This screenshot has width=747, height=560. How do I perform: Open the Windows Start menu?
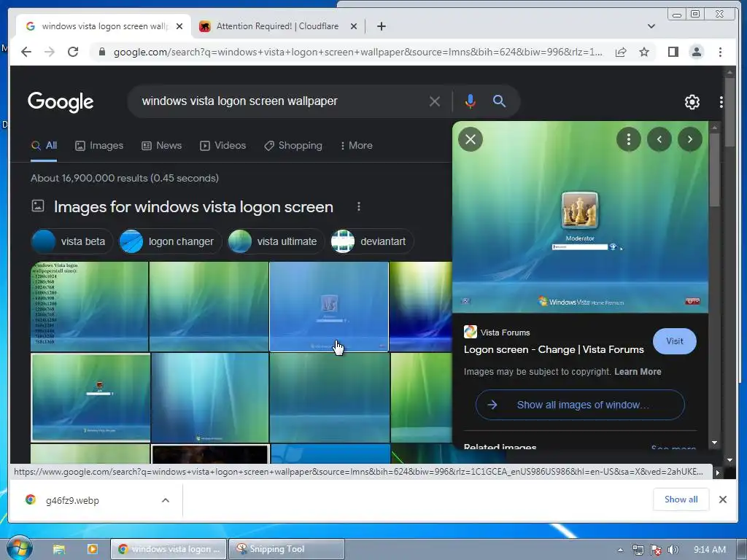pyautogui.click(x=19, y=548)
